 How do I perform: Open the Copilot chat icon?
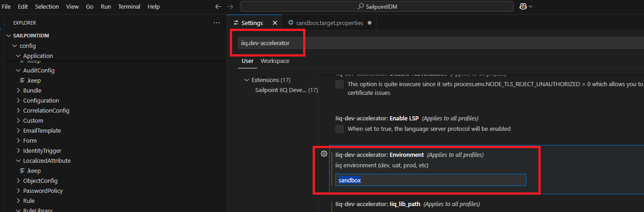(x=522, y=6)
